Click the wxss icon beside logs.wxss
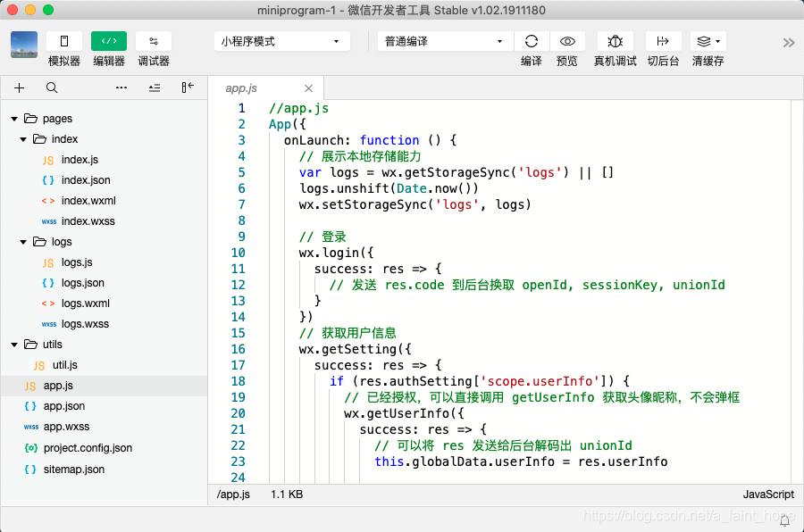804x532 pixels. click(49, 324)
